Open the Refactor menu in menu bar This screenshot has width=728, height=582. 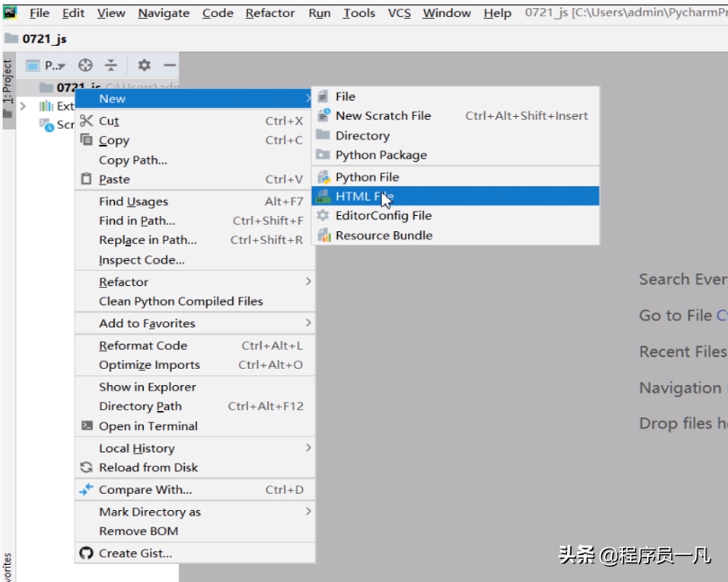click(x=271, y=13)
